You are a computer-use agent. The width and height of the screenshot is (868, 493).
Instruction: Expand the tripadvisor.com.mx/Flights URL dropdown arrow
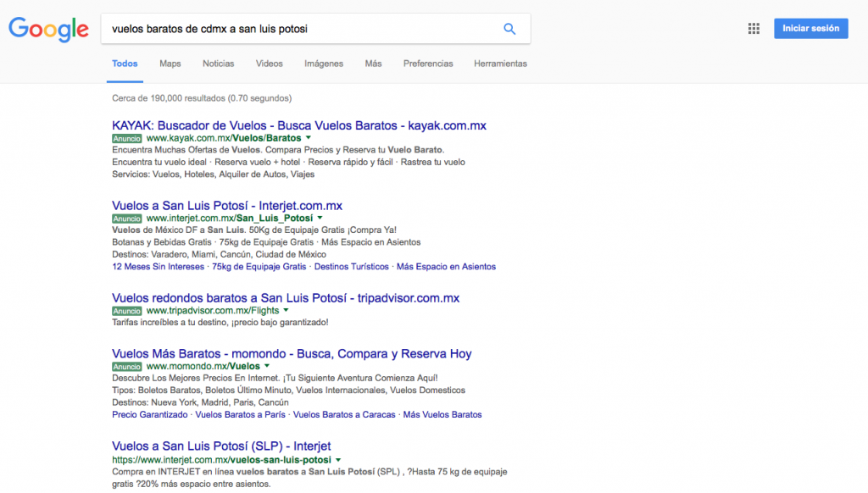(287, 310)
